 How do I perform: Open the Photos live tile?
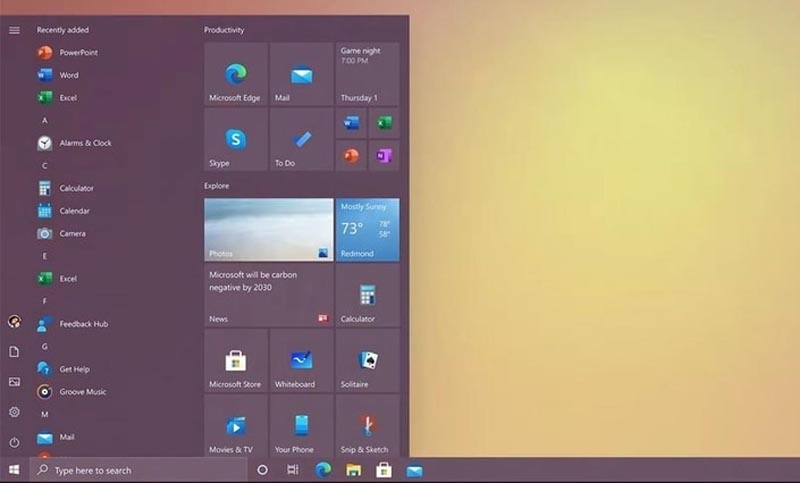pyautogui.click(x=269, y=230)
